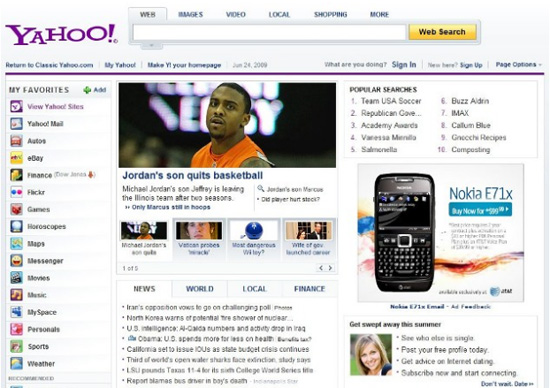This screenshot has width=550, height=388.
Task: Select the LOCAL search tab
Action: [x=279, y=14]
